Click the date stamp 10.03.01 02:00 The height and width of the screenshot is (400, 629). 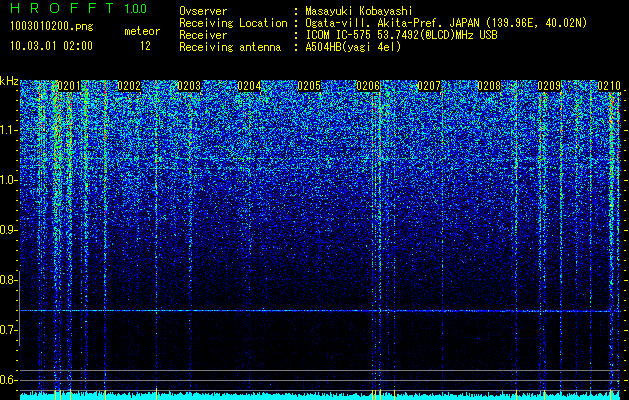51,46
